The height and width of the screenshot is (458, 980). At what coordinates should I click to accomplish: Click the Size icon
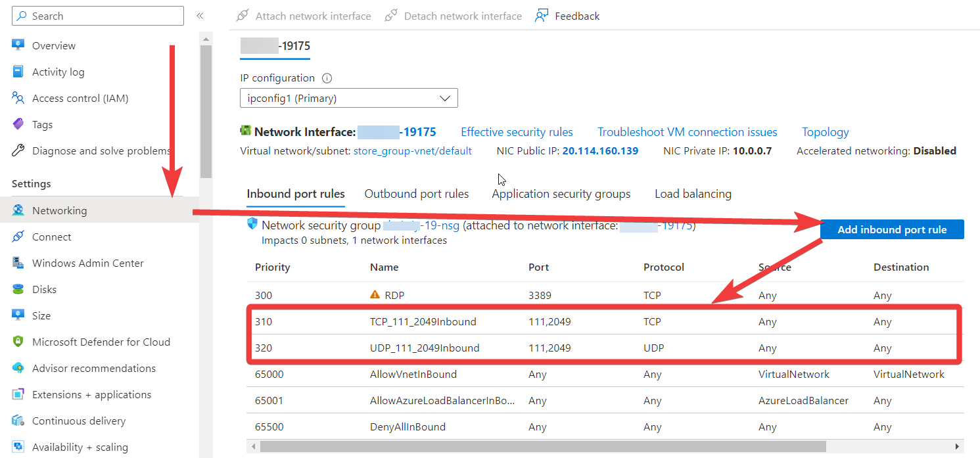click(18, 315)
